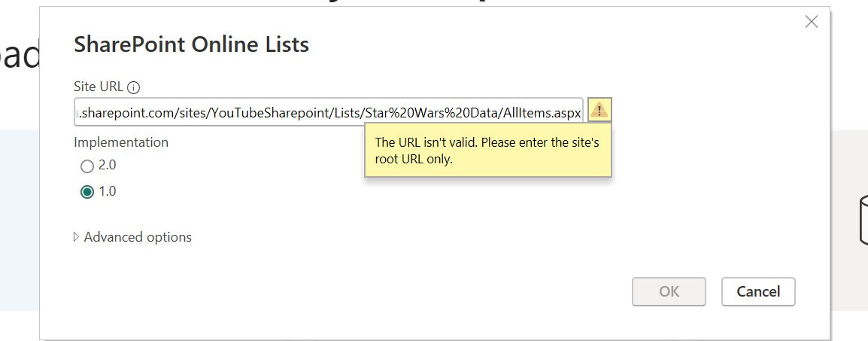
Task: Click the SharePoint Online Lists title
Action: point(191,44)
